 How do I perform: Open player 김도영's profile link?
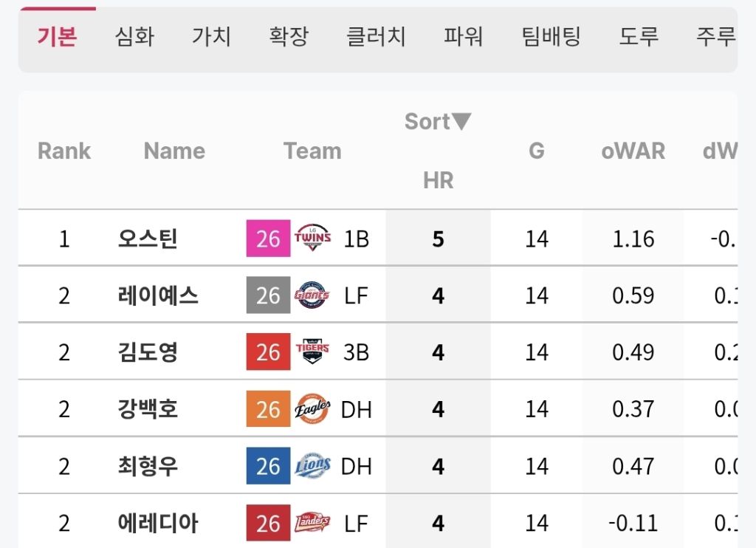(148, 352)
